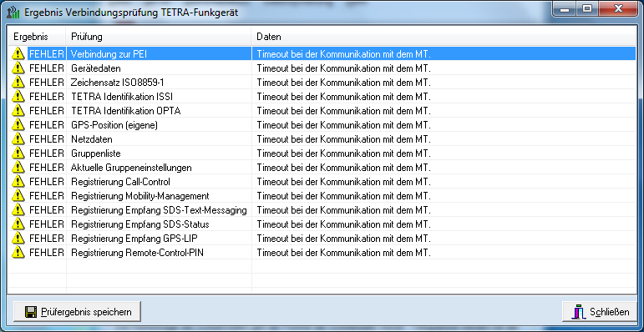Select the Verbindung zur PEI row text
This screenshot has width=644, height=332.
coord(109,53)
